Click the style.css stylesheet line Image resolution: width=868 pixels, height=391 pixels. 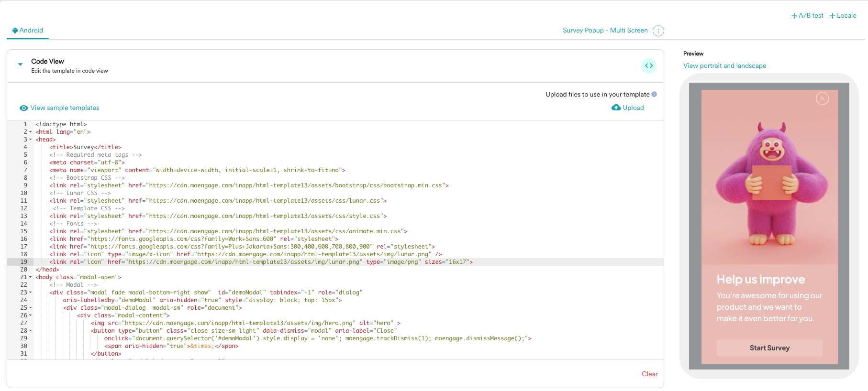pyautogui.click(x=218, y=216)
